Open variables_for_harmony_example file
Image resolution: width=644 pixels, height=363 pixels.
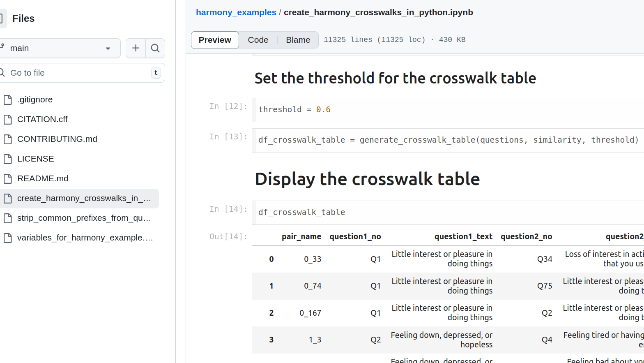tap(85, 238)
